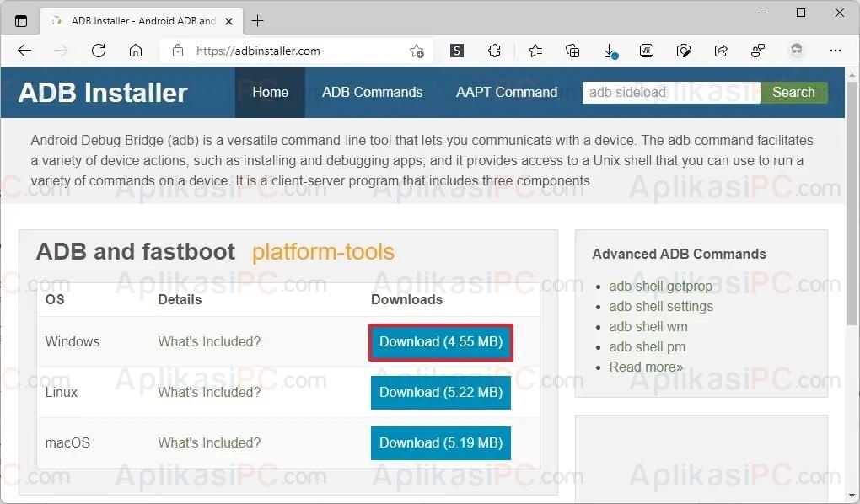
Task: Open the ADB Commands page
Action: coord(372,92)
